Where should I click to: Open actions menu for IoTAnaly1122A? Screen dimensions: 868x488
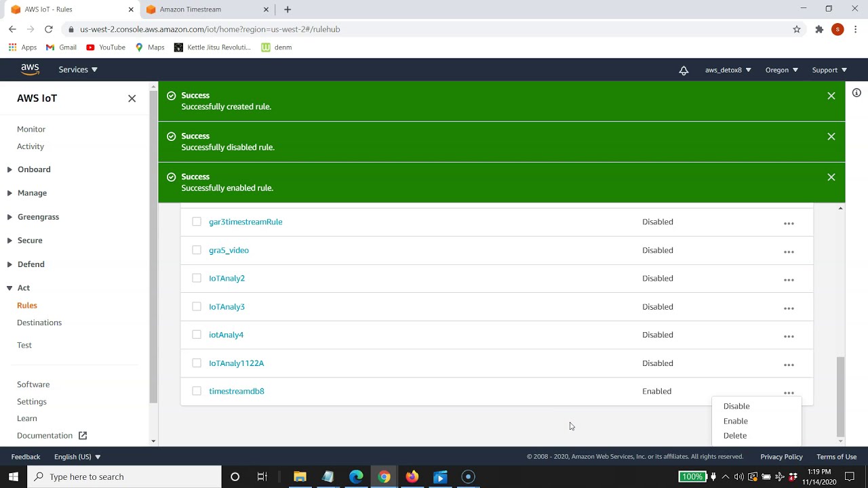(789, 365)
